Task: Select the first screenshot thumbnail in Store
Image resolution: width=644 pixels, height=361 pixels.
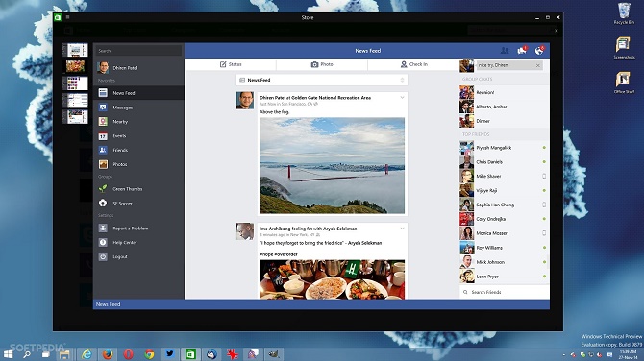Action: (76, 50)
